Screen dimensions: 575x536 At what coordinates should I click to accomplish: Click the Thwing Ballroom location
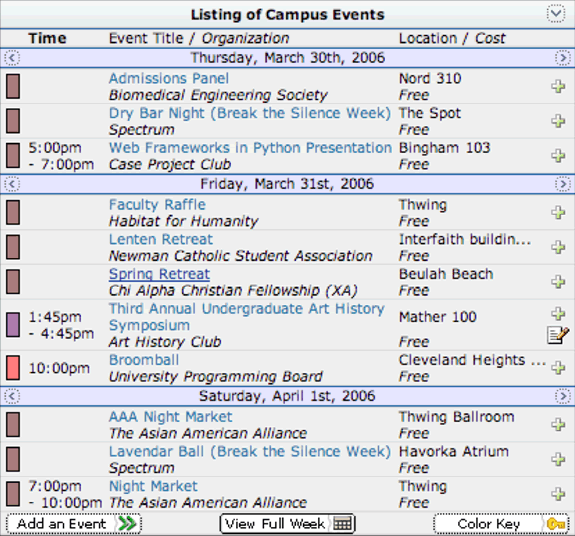pos(457,417)
